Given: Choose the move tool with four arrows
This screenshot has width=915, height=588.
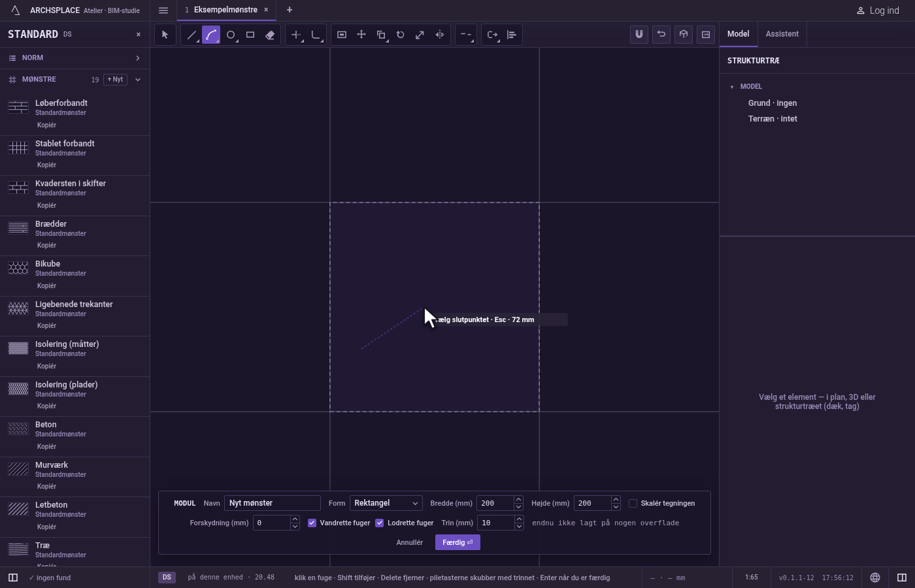Looking at the screenshot, I should point(361,35).
